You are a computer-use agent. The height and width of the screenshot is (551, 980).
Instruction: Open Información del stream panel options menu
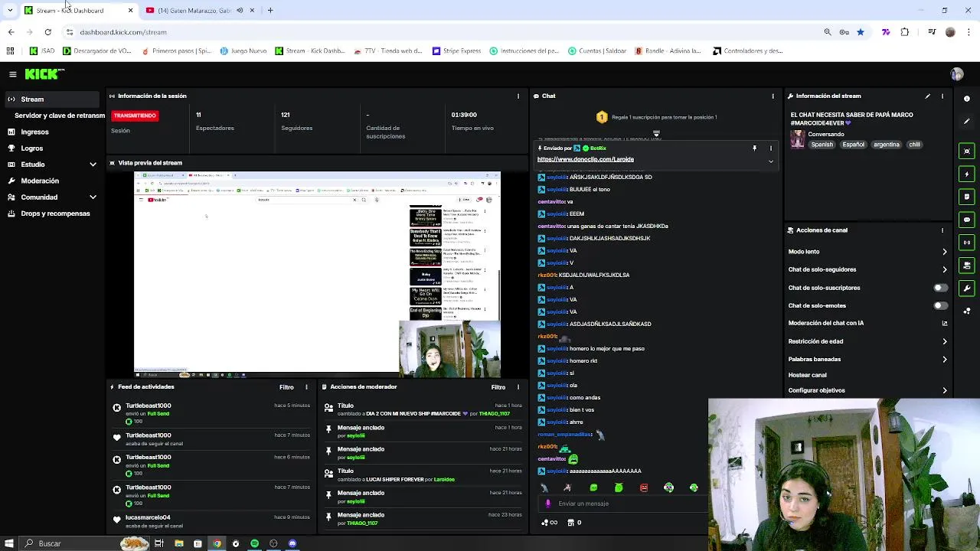click(x=942, y=96)
